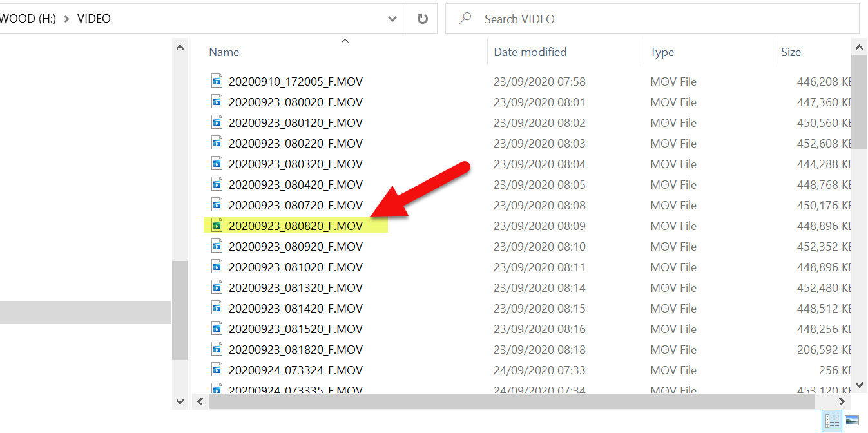The image size is (868, 433).
Task: Click the Refresh icon beside the address bar
Action: (x=423, y=19)
